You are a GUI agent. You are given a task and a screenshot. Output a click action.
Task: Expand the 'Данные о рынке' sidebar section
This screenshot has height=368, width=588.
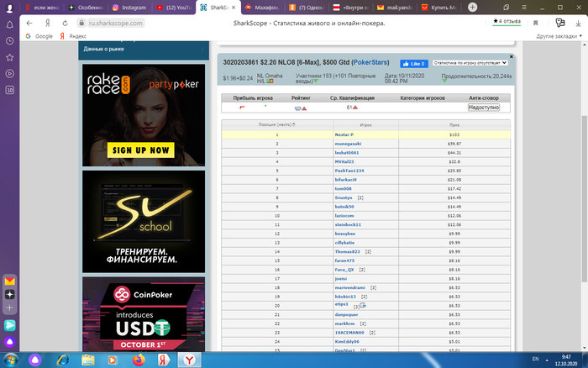coord(144,49)
